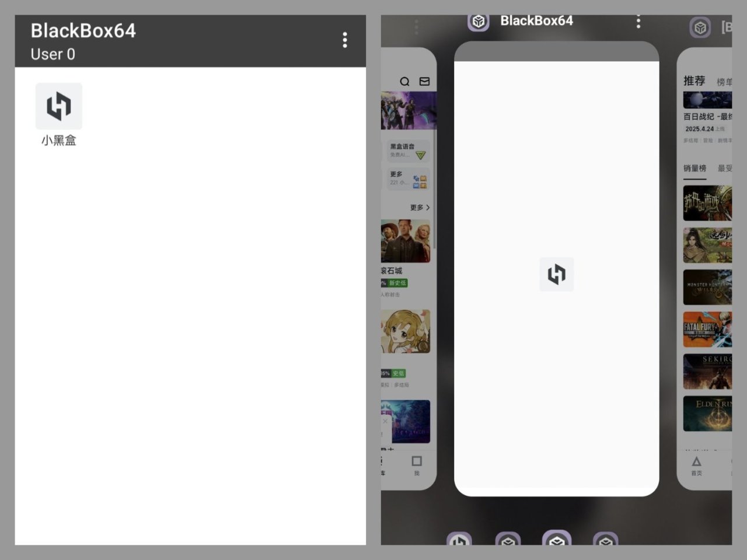Close the small popup with the X
The height and width of the screenshot is (560, 747).
coord(385,421)
